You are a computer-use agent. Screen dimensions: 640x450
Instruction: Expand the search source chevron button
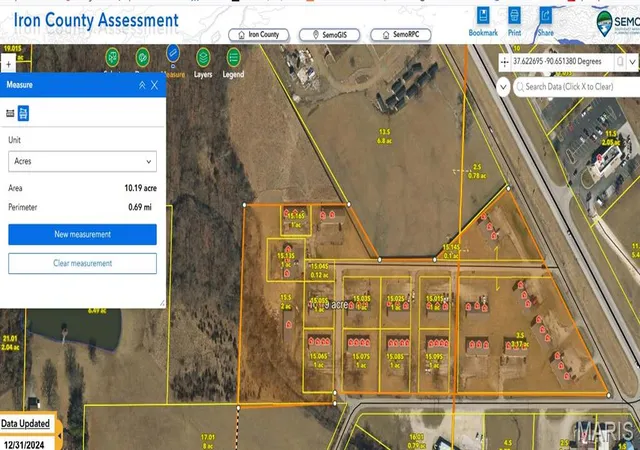[x=503, y=87]
